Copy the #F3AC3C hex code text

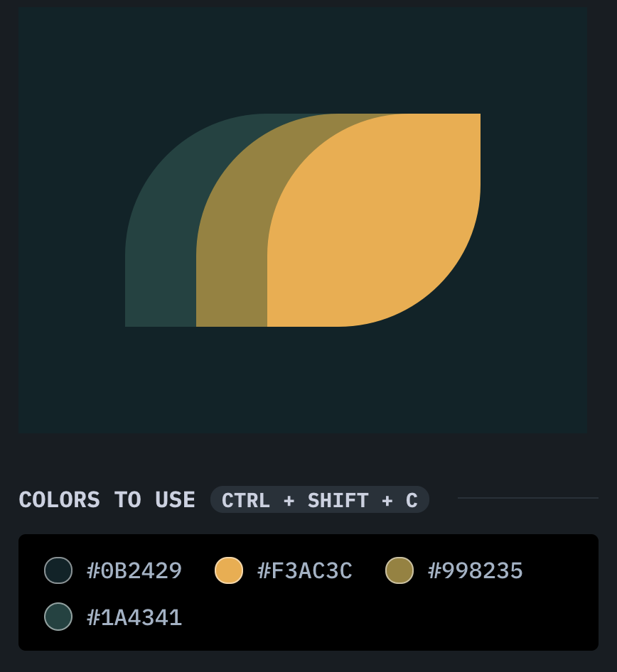[305, 570]
